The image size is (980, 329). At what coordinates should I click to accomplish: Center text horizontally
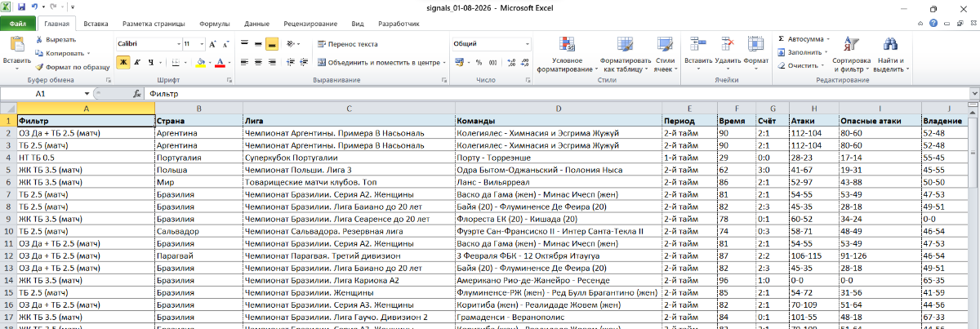pos(257,62)
